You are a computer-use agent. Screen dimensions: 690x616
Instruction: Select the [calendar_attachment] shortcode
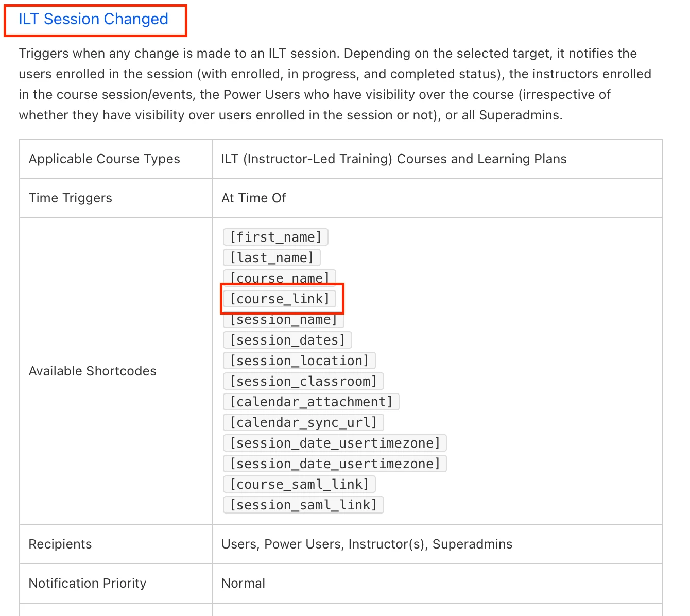coord(311,402)
